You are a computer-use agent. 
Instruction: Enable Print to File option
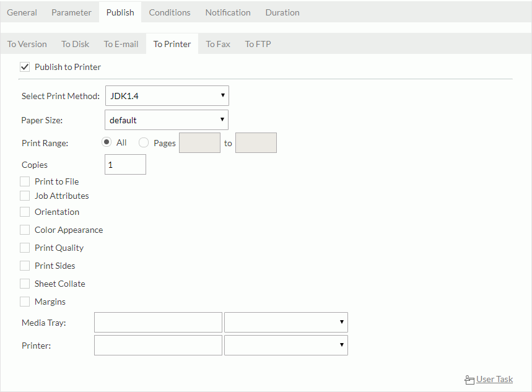25,181
